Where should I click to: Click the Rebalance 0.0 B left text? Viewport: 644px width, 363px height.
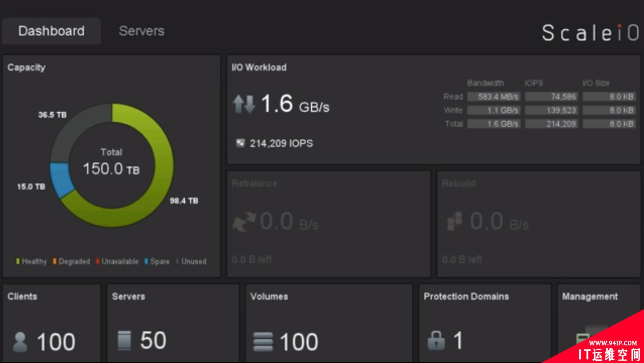coord(252,259)
